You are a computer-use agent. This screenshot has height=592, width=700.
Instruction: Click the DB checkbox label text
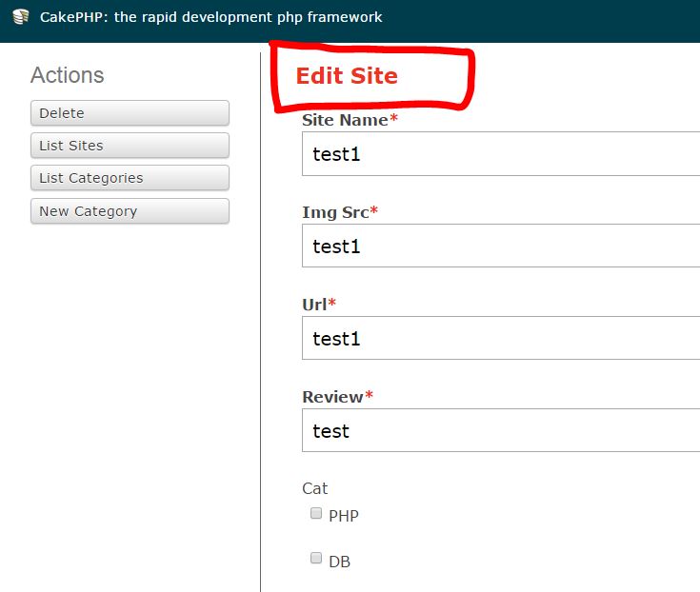click(339, 562)
